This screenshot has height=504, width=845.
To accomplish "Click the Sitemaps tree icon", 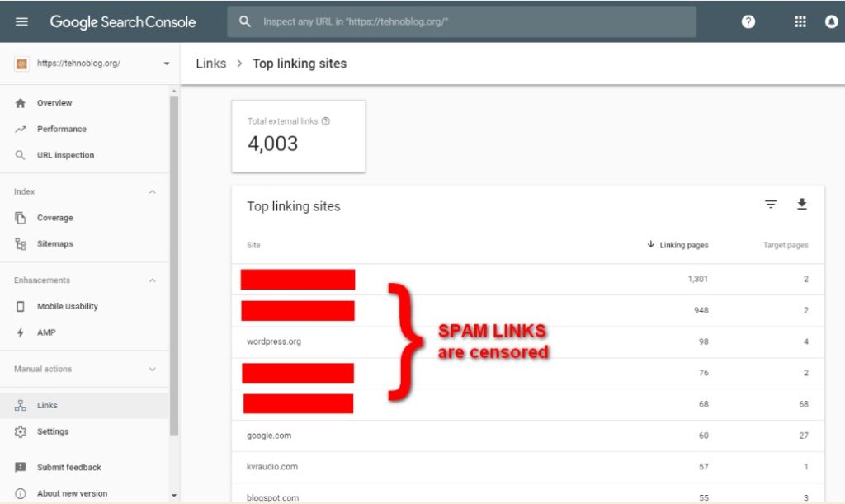I will 21,244.
